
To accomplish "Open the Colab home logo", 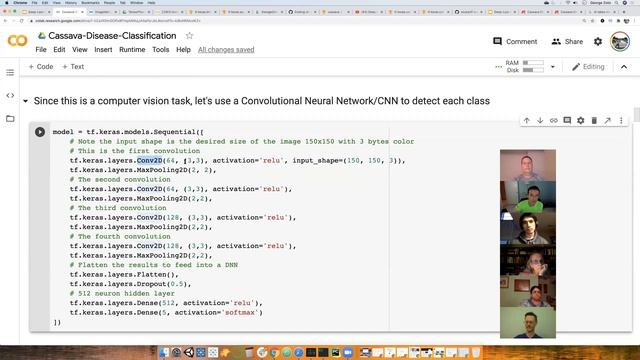I will [x=18, y=40].
